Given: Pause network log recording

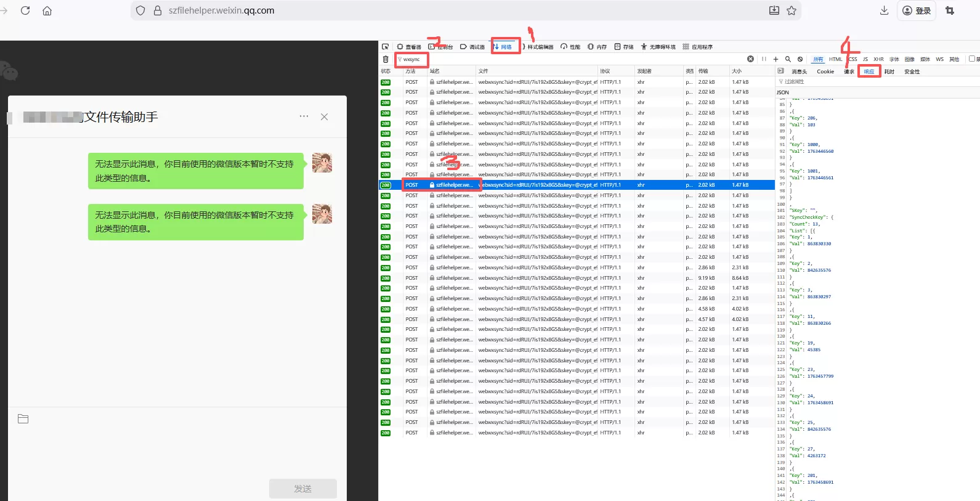Looking at the screenshot, I should [764, 59].
